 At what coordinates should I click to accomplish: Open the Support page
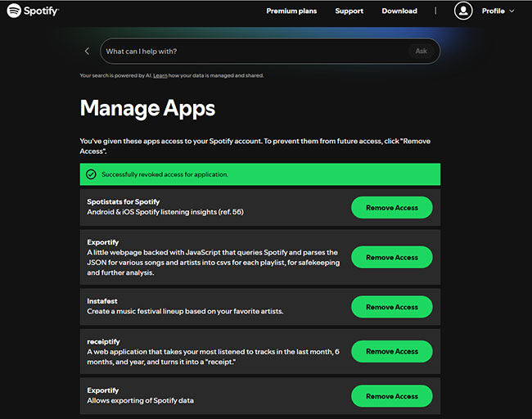(x=349, y=11)
